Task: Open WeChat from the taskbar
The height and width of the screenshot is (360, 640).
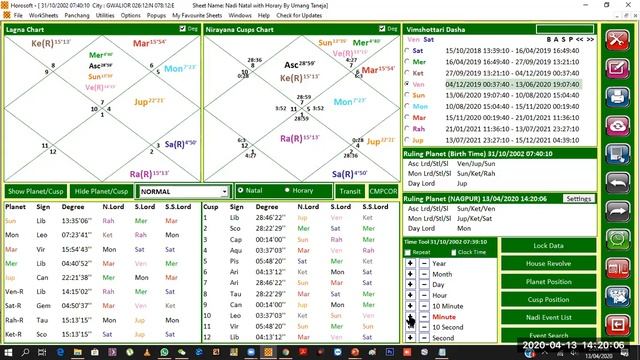Action: point(181,352)
